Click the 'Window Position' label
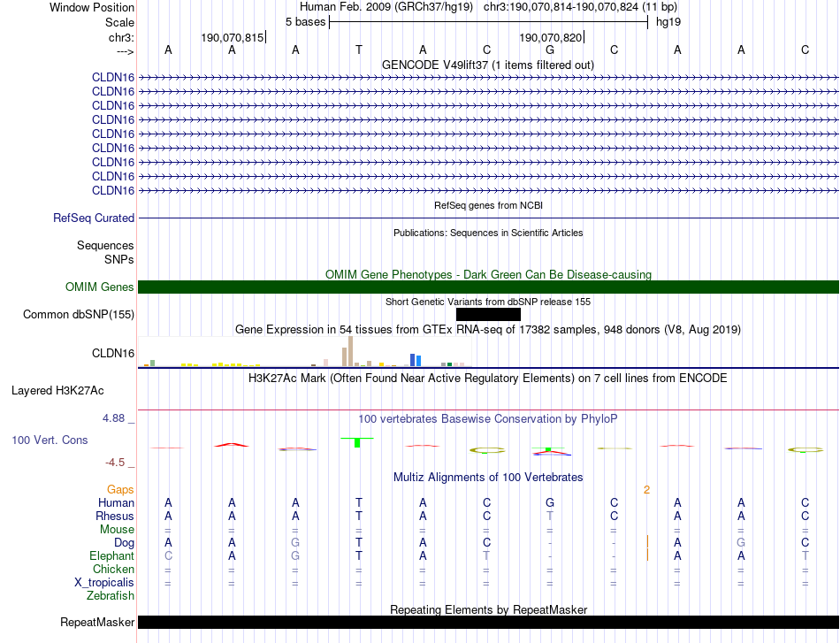The height and width of the screenshot is (643, 840). pyautogui.click(x=92, y=7)
